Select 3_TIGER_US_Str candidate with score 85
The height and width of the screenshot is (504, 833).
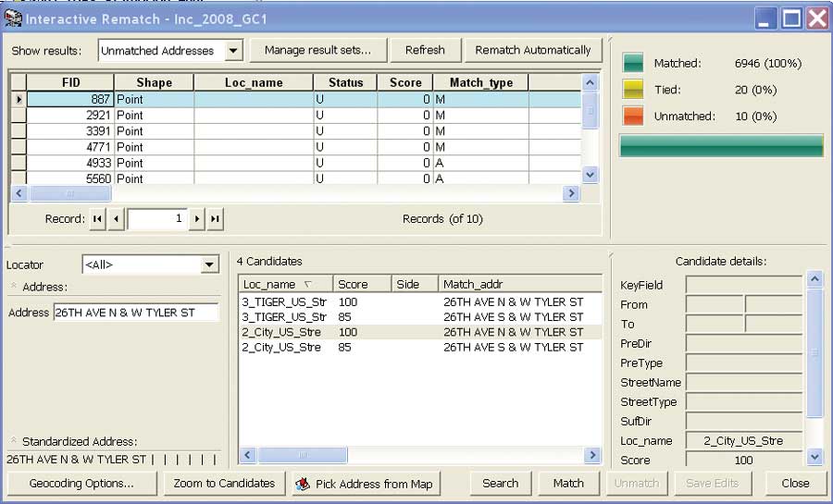click(x=420, y=316)
